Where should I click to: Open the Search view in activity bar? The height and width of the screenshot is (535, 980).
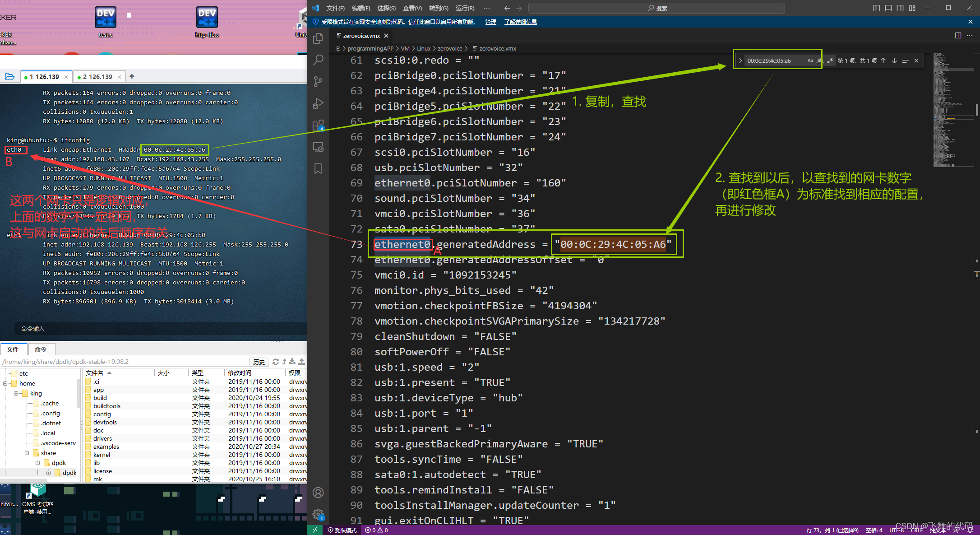(318, 60)
